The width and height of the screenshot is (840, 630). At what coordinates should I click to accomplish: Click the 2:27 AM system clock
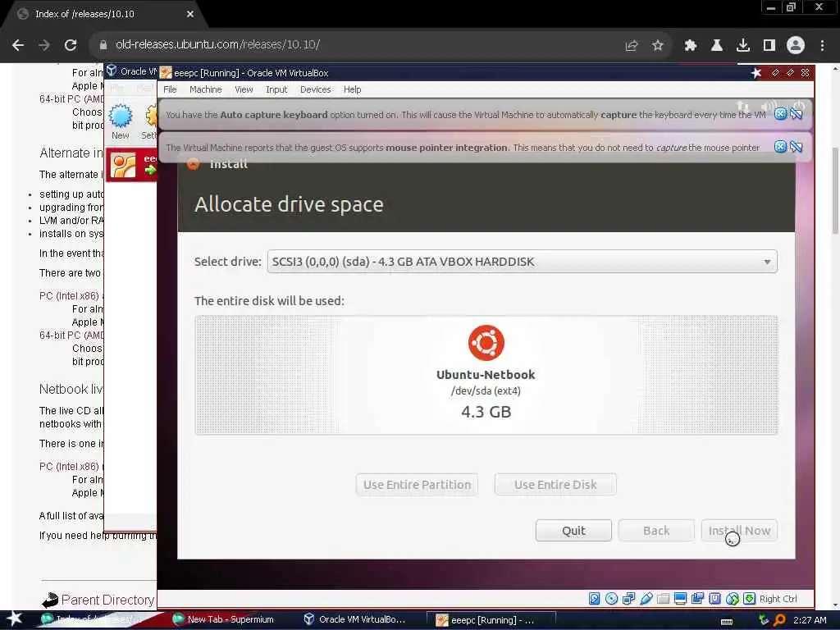[810, 620]
